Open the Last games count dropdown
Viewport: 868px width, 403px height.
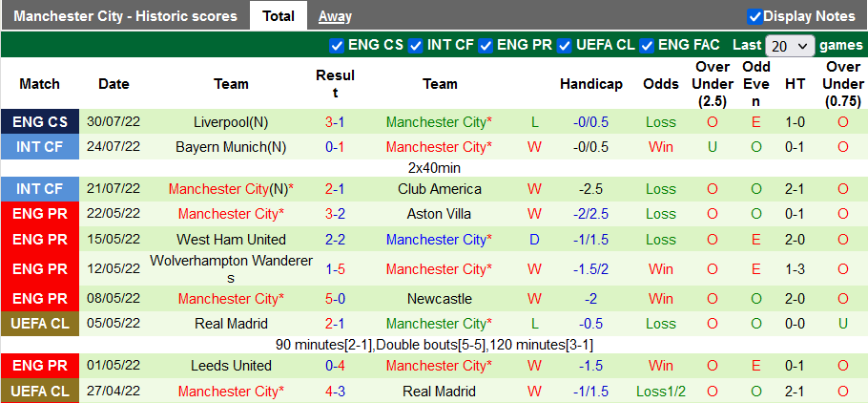tap(790, 46)
